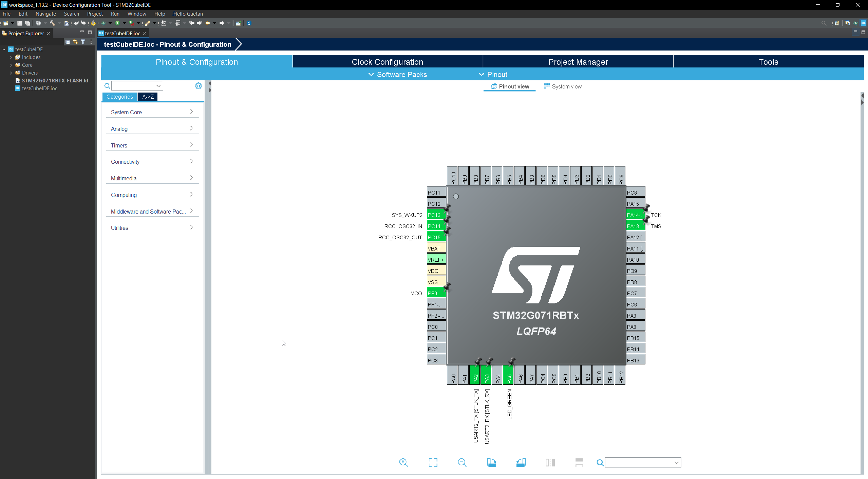868x479 pixels.
Task: Expand the Drivers folder in Project Explorer
Action: click(11, 73)
